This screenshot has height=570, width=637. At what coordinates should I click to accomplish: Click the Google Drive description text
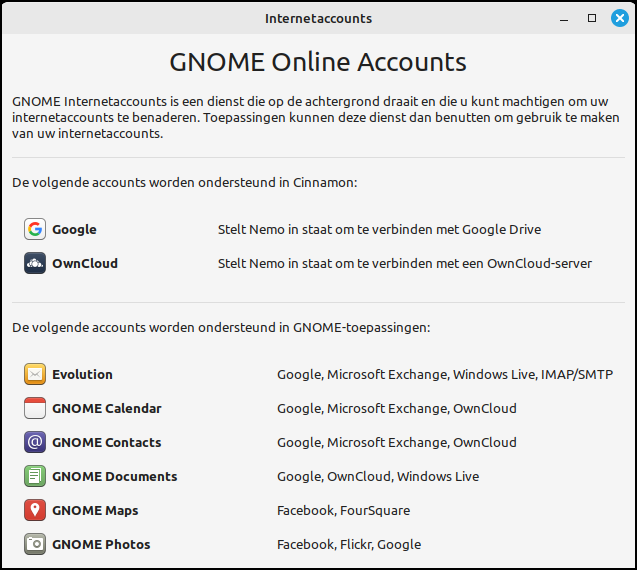pos(379,230)
